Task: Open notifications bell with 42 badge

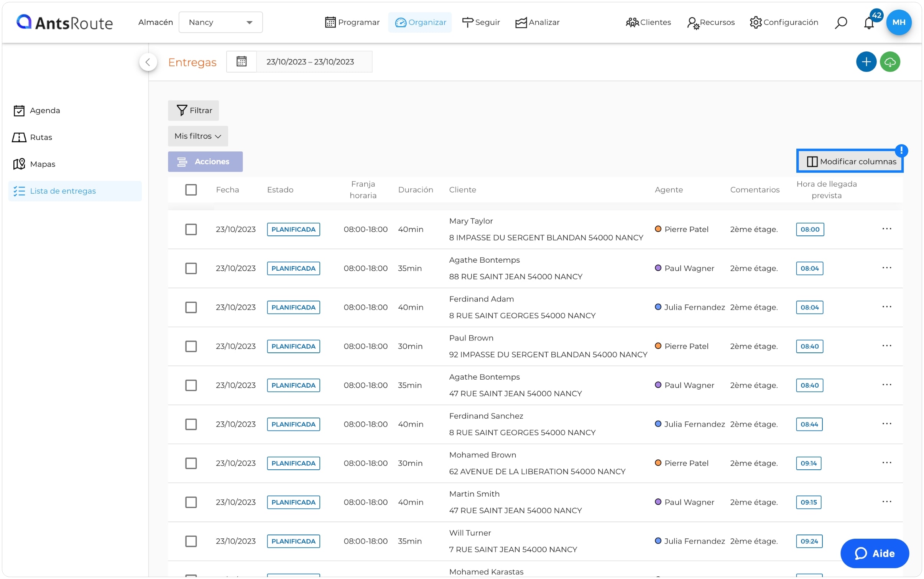Action: point(870,22)
